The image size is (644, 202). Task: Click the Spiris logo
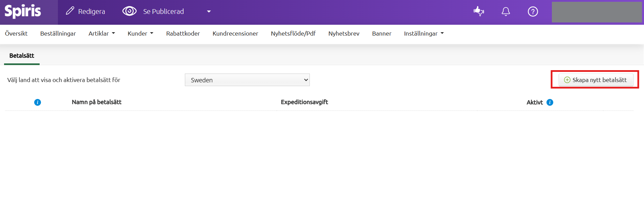[23, 12]
